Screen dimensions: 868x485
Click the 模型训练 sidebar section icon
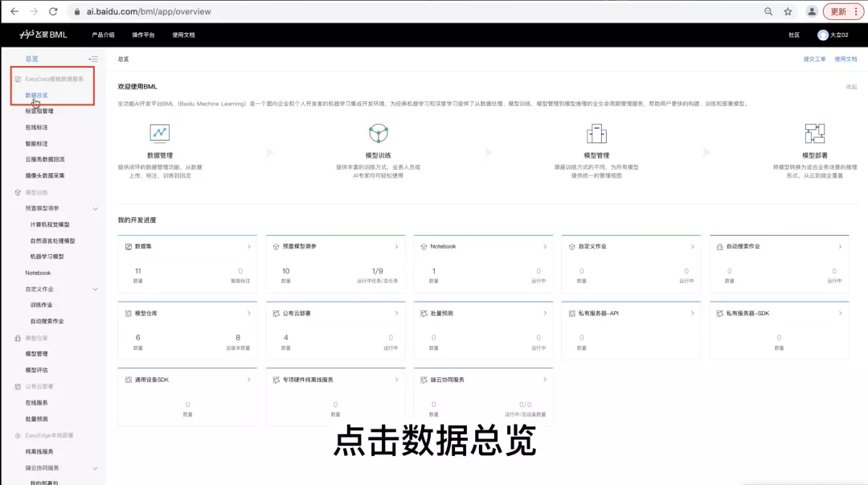tap(18, 192)
